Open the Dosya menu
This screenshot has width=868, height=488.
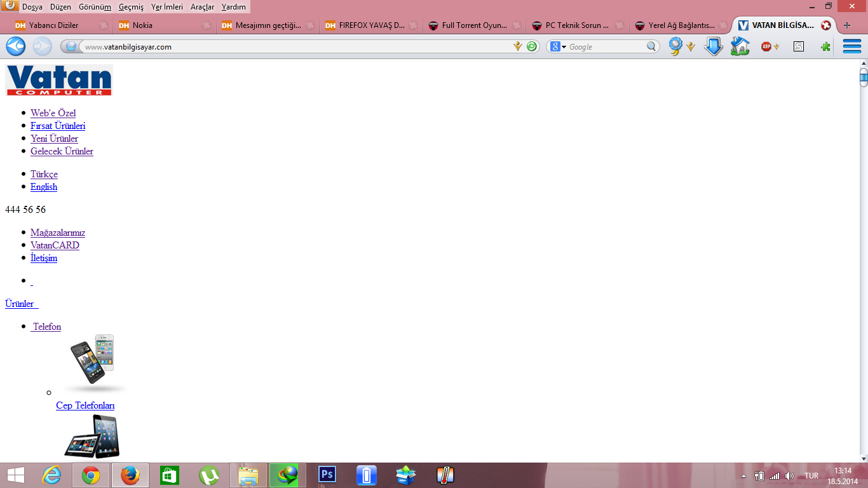tap(32, 7)
